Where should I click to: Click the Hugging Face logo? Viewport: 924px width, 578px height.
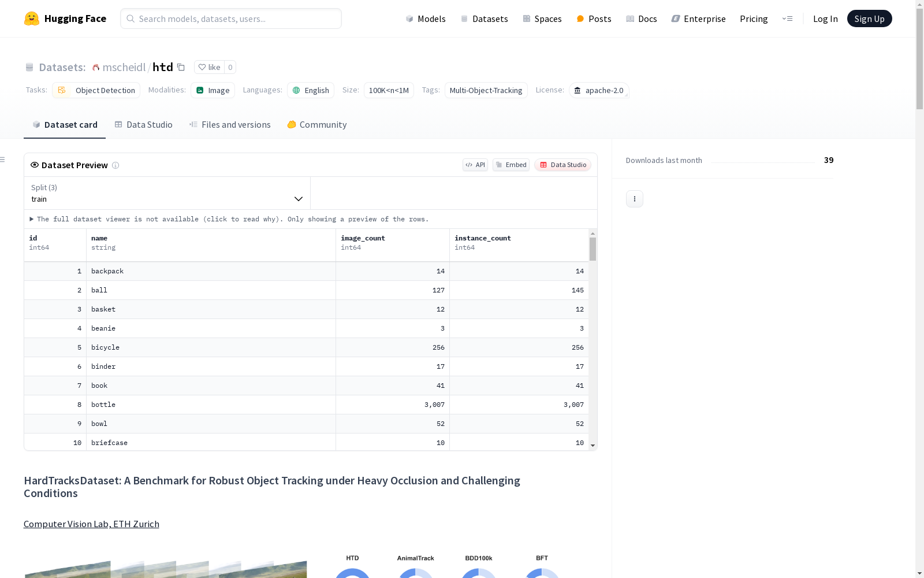pos(65,18)
